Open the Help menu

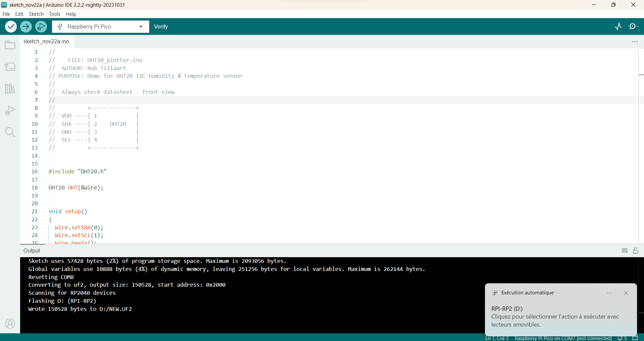click(71, 14)
